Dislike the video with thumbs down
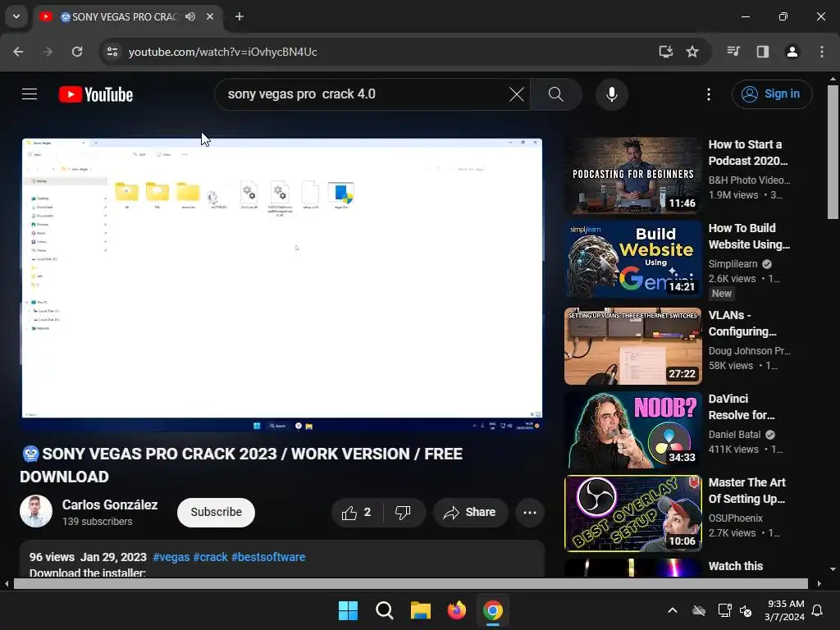The image size is (840, 630). point(404,513)
